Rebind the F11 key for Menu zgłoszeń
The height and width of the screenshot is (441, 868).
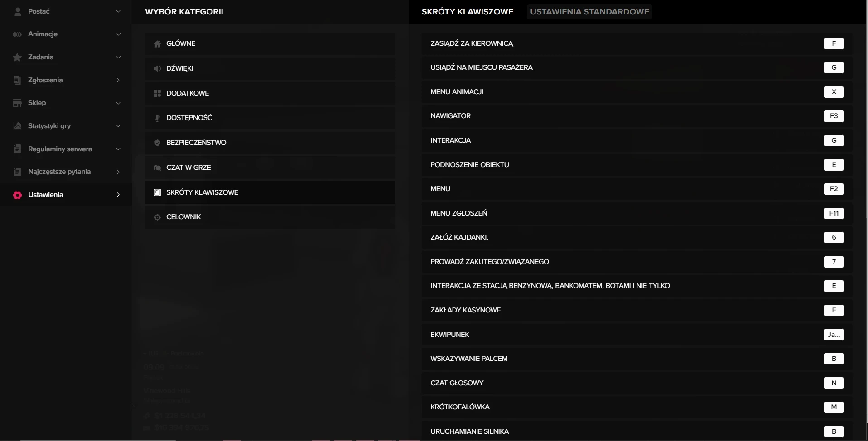click(x=833, y=213)
